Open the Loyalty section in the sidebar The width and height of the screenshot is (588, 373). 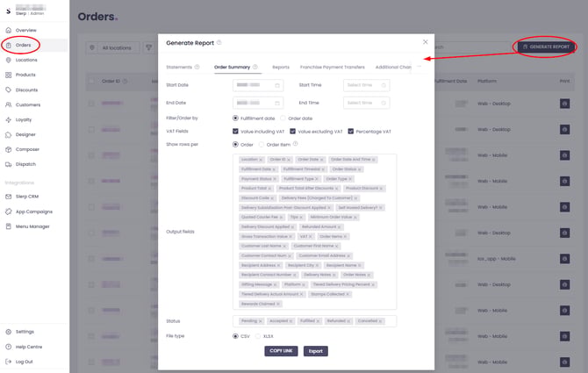pyautogui.click(x=23, y=119)
